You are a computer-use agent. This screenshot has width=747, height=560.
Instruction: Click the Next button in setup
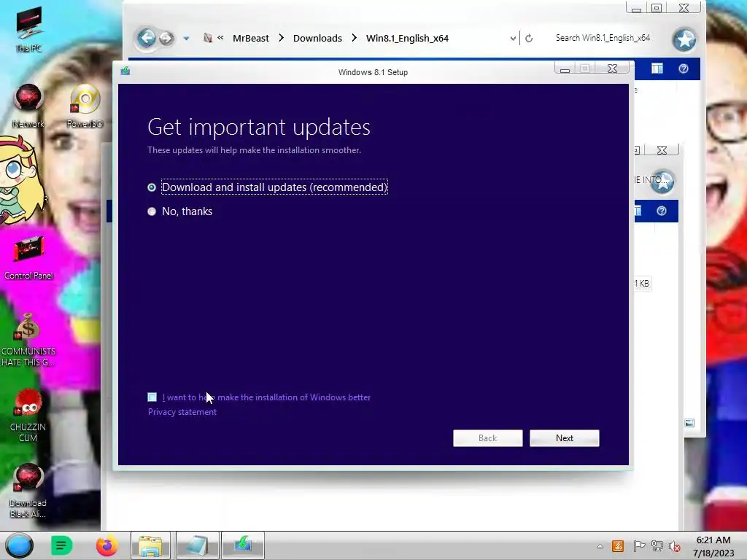(x=564, y=438)
